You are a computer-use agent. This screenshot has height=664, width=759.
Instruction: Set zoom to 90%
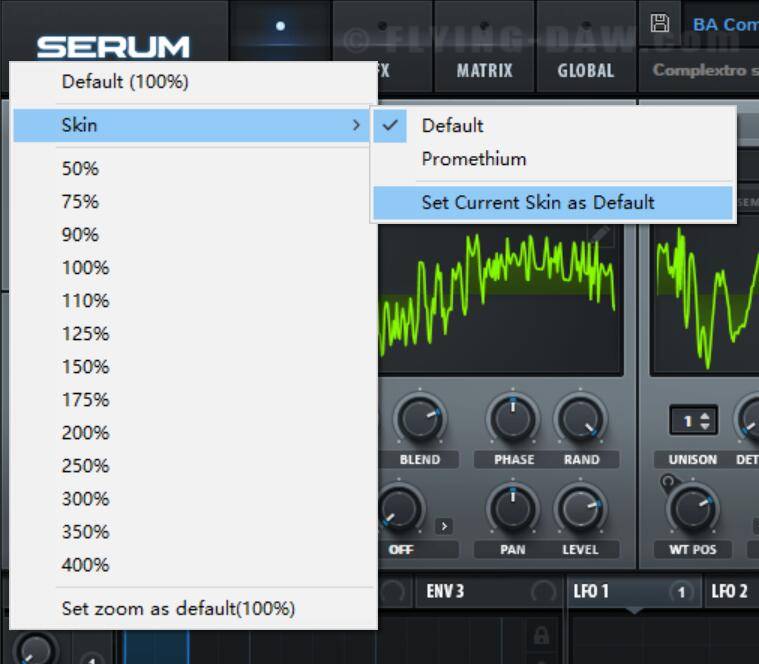tap(193, 234)
